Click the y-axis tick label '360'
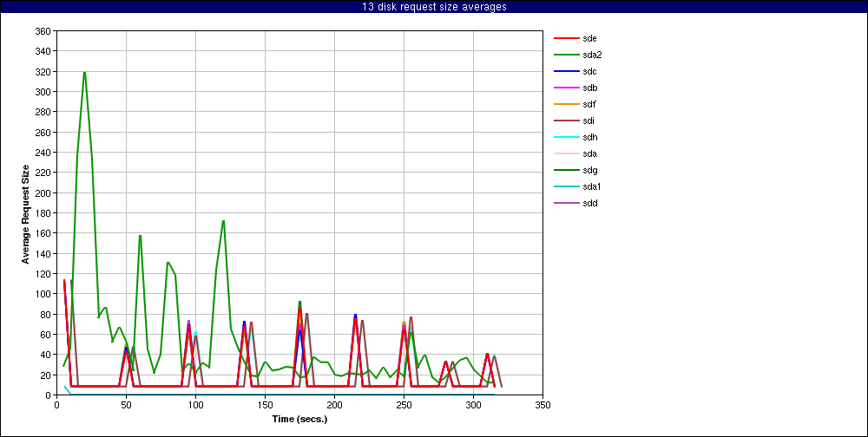The height and width of the screenshot is (437, 868). [44, 31]
